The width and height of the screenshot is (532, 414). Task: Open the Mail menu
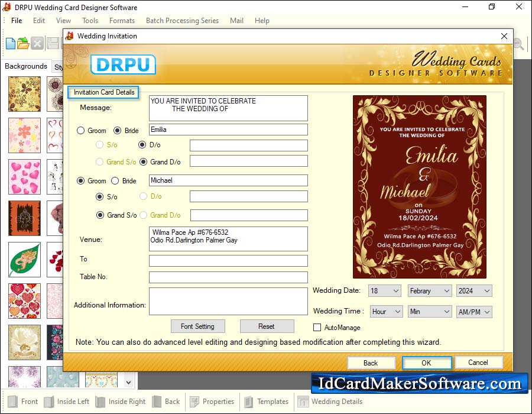236,21
